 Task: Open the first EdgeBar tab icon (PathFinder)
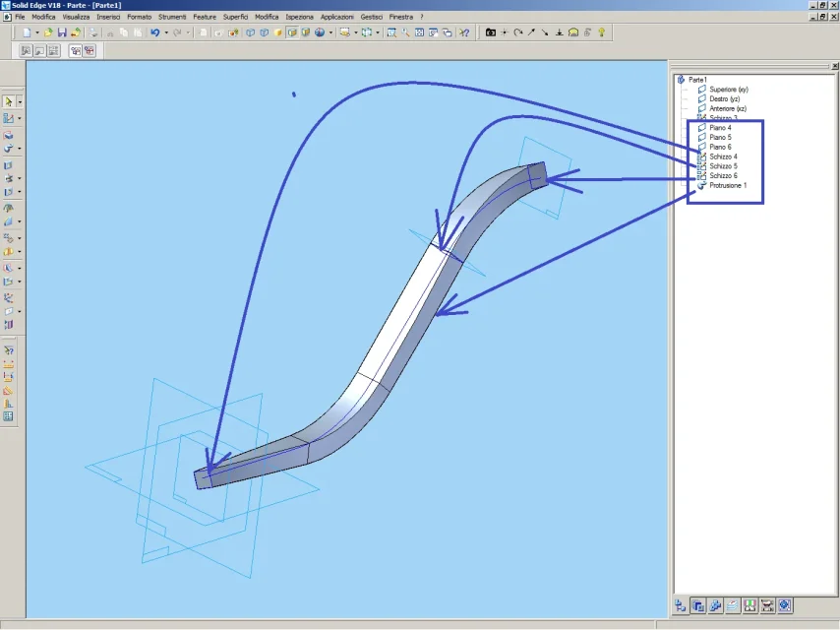point(681,605)
